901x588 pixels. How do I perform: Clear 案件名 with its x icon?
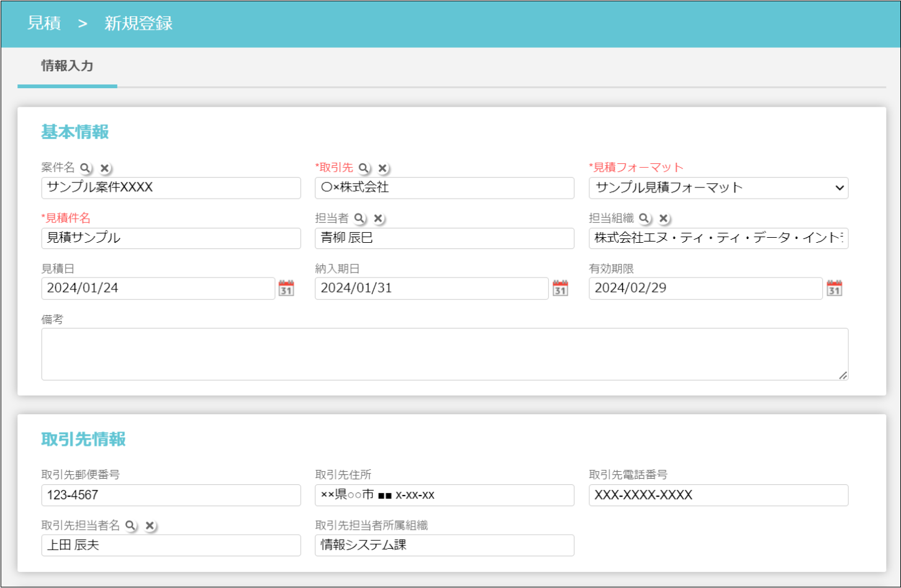pyautogui.click(x=106, y=168)
